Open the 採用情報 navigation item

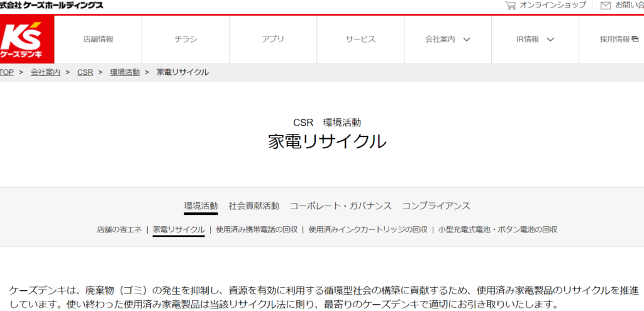click(x=615, y=40)
